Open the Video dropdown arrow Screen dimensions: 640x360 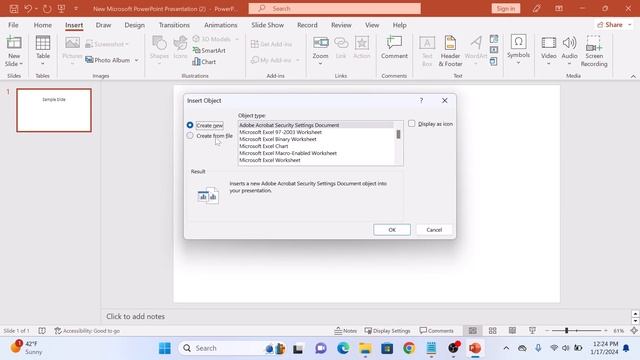[x=549, y=64]
